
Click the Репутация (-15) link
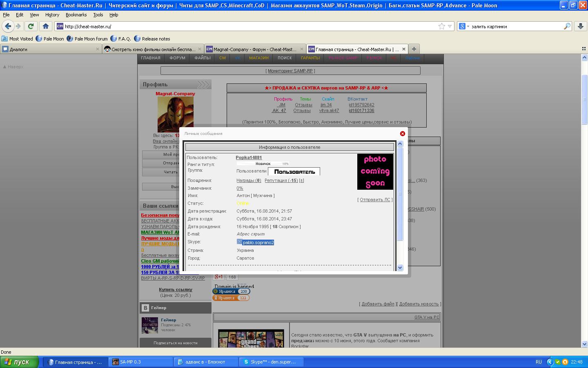click(x=281, y=180)
